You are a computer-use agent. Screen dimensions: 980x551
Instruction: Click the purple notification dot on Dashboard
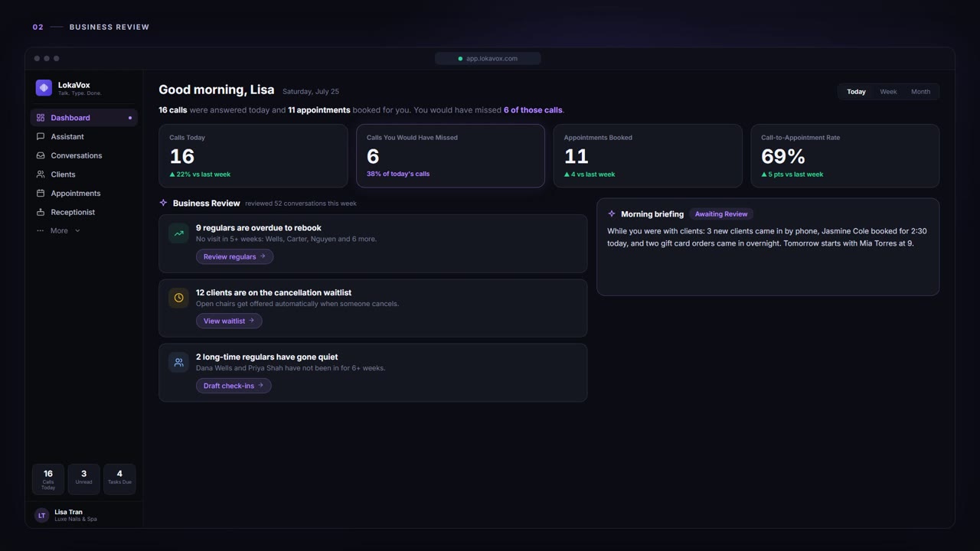point(130,118)
